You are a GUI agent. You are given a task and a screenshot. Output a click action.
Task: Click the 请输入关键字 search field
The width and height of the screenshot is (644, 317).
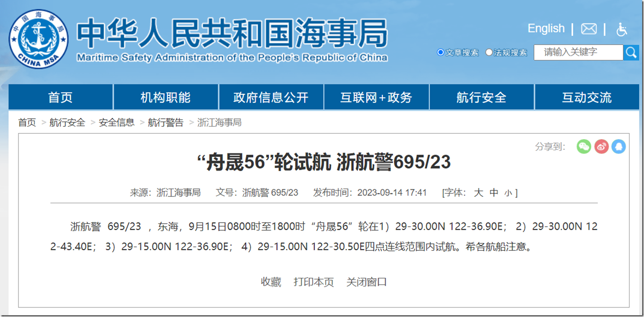click(578, 52)
